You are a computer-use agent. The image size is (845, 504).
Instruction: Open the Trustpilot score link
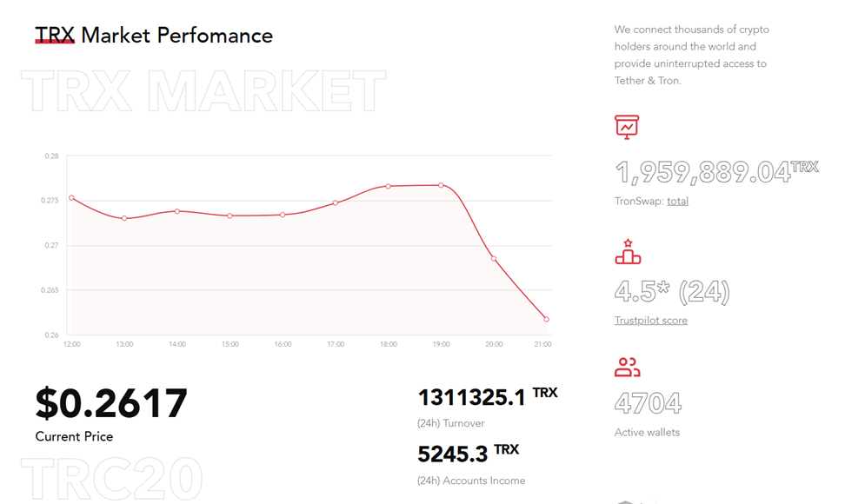click(x=651, y=321)
